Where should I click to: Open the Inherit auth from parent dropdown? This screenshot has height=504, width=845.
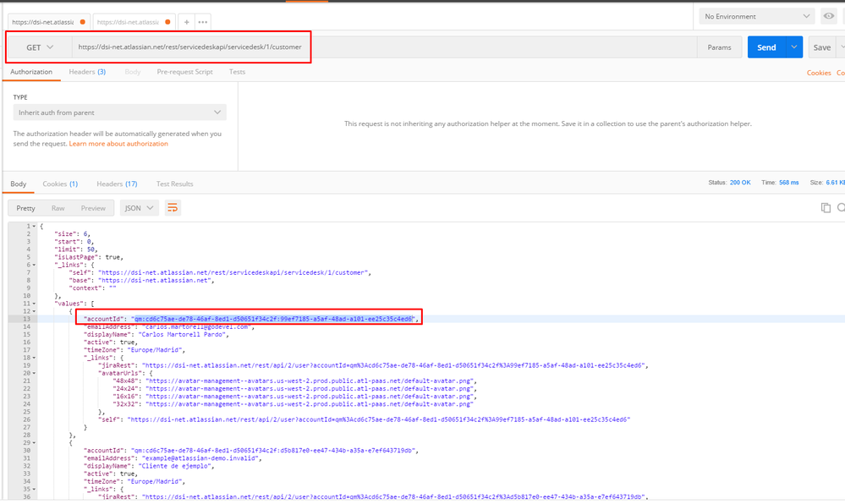(119, 112)
